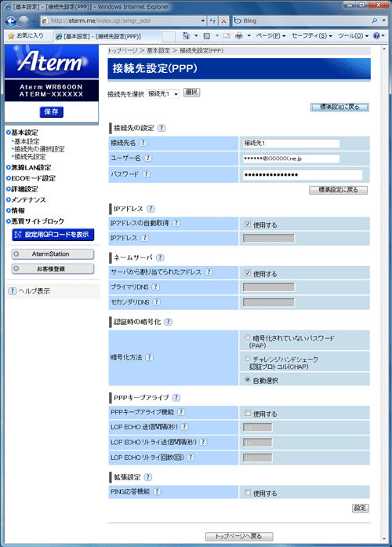Click help icon next to パスワード
The width and height of the screenshot is (392, 547).
(147, 173)
